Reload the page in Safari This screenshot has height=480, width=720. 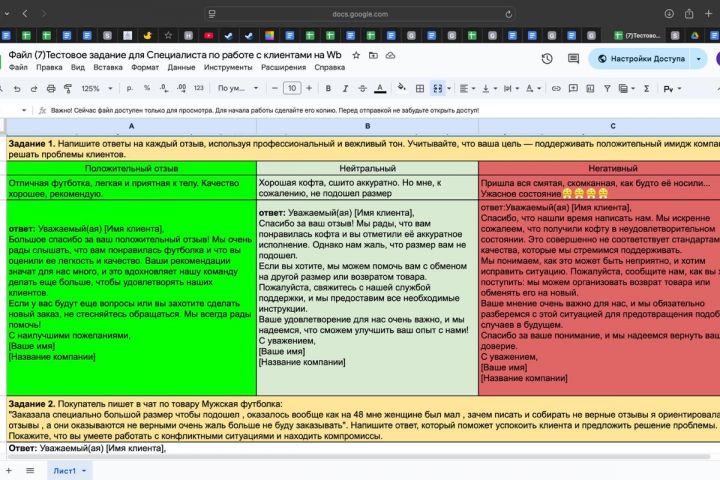click(x=508, y=14)
